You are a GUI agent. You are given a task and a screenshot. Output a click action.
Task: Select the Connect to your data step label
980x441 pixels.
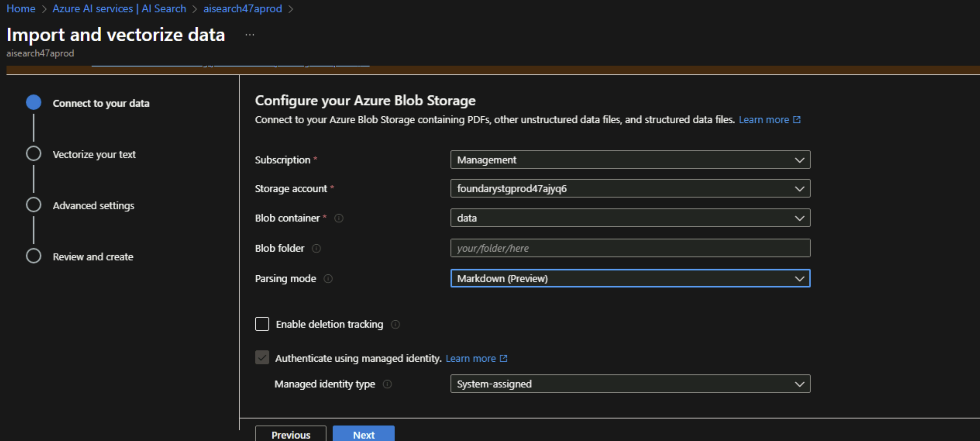[x=101, y=103]
